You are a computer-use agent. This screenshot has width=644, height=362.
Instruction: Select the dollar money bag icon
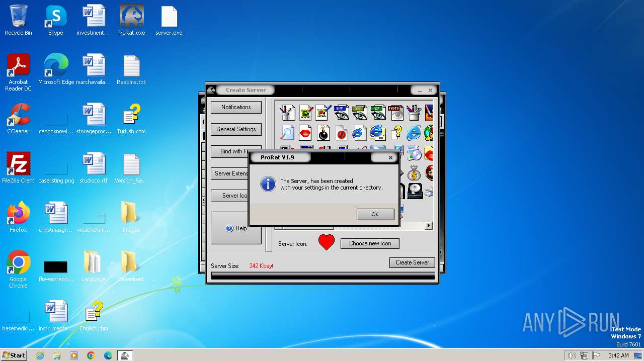pos(414,173)
